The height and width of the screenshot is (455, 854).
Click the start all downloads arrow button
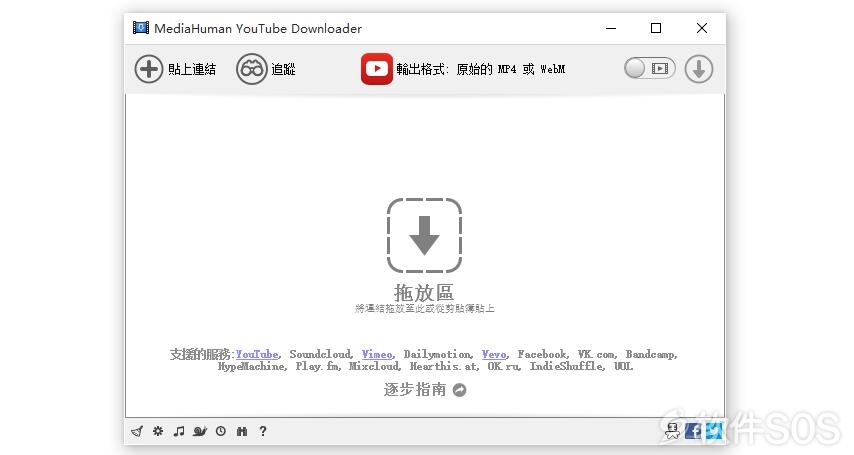[x=699, y=69]
